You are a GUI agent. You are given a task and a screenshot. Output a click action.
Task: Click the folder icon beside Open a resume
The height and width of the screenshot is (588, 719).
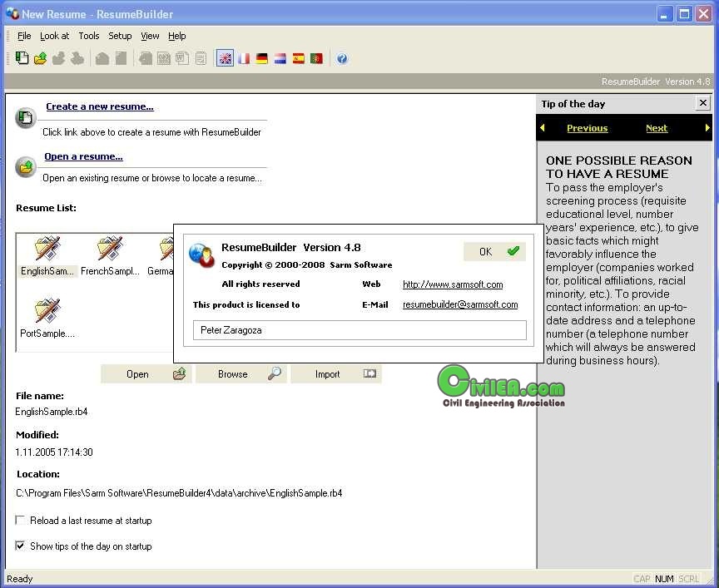click(x=26, y=166)
